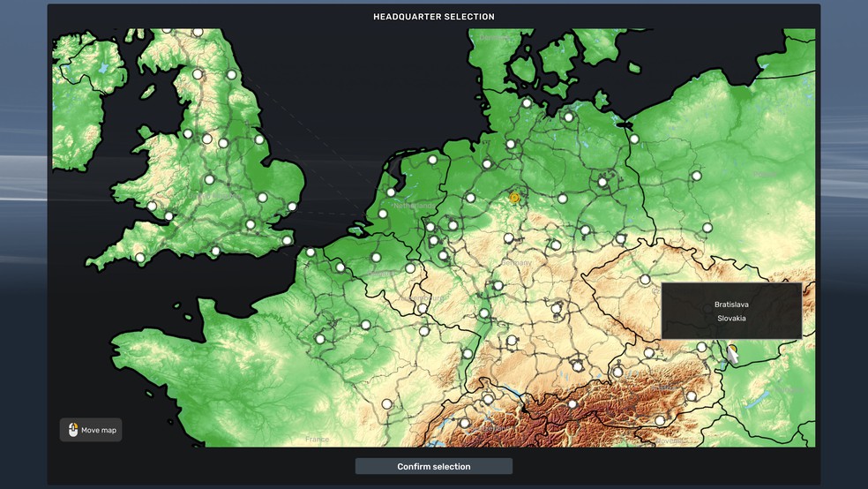Choose the Dijon marker in eastern France
The image size is (868, 489).
coord(386,403)
